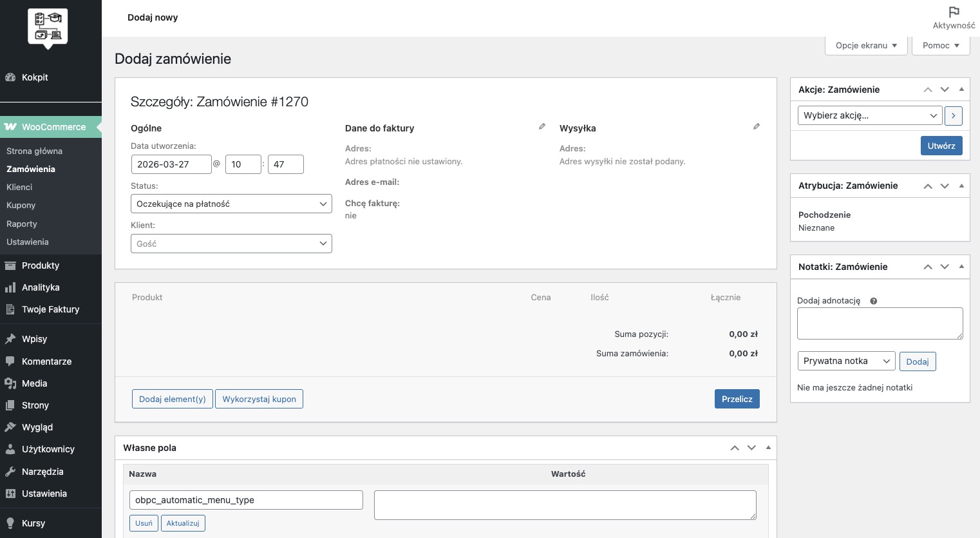Open Raporty submenu item
Image resolution: width=980 pixels, height=538 pixels.
[22, 224]
